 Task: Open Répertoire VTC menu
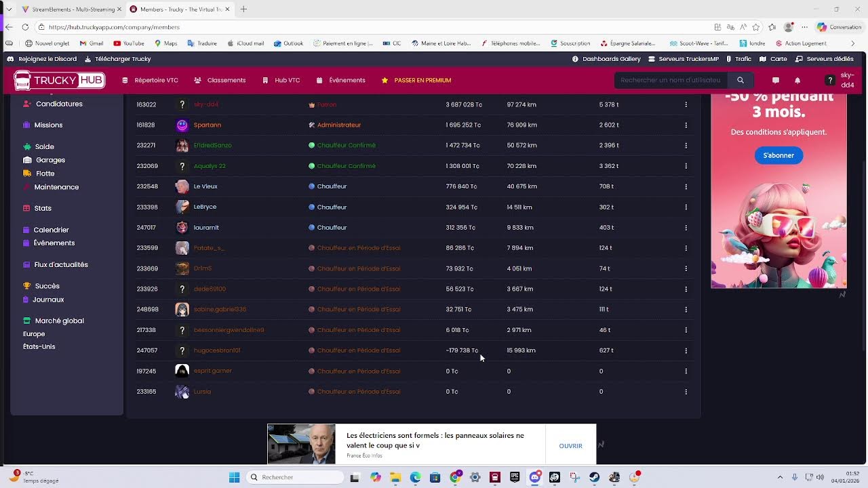[x=151, y=80]
